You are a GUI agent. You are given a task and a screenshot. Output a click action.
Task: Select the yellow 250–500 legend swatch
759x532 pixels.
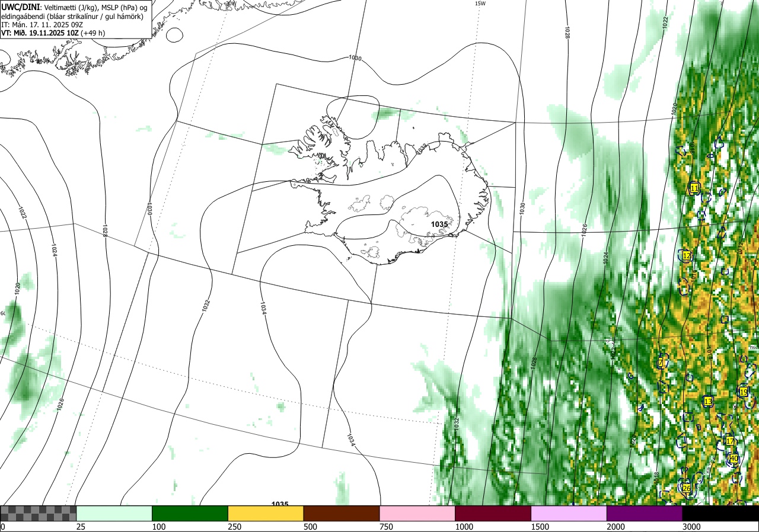coord(266,513)
